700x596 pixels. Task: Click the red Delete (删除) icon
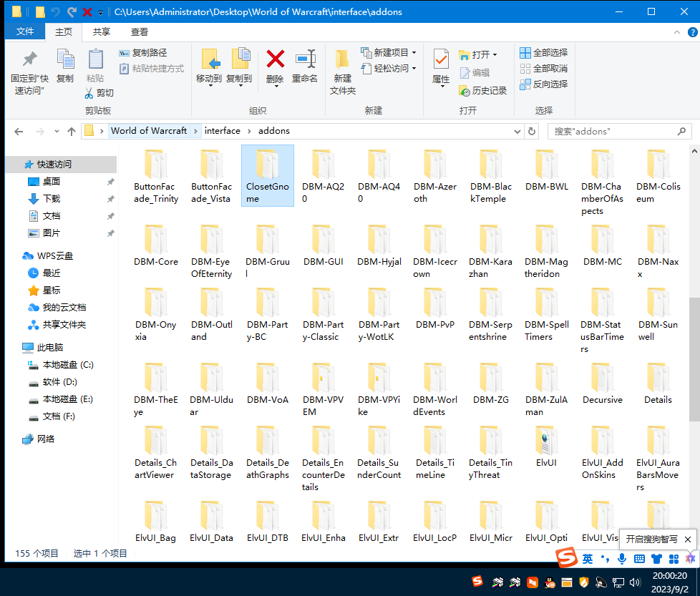[x=275, y=59]
